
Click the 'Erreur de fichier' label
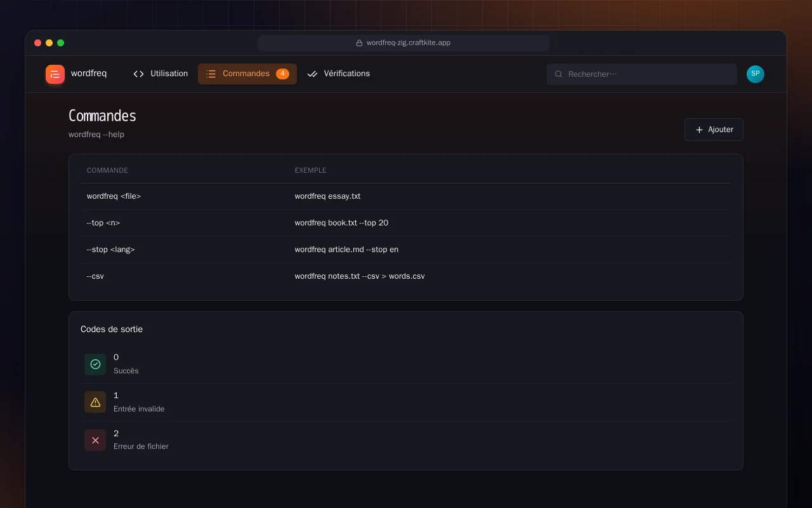tap(141, 446)
